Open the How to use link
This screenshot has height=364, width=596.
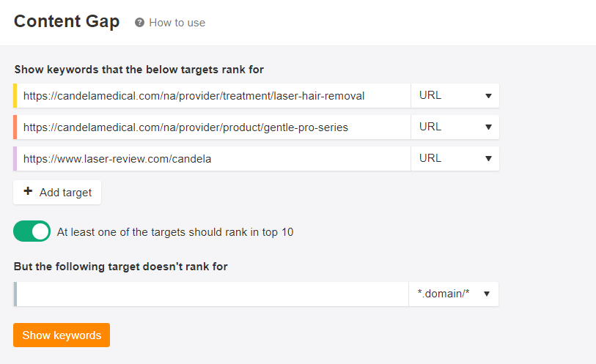[177, 23]
